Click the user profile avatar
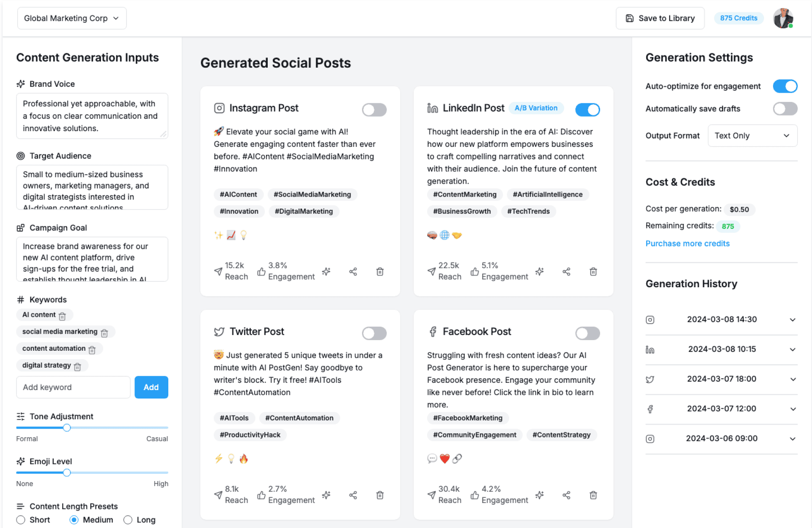Image resolution: width=812 pixels, height=528 pixels. [783, 18]
